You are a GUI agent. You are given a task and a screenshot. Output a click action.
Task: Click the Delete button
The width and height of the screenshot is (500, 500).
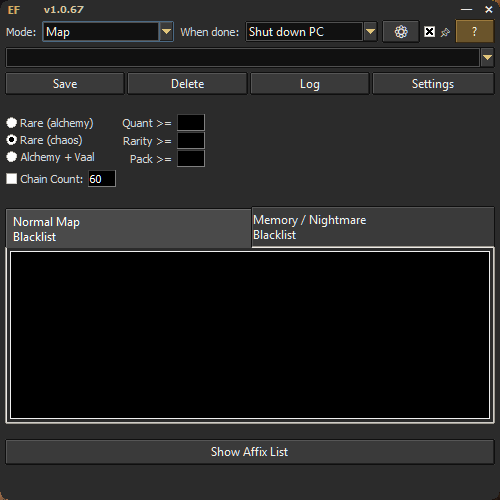[x=187, y=84]
